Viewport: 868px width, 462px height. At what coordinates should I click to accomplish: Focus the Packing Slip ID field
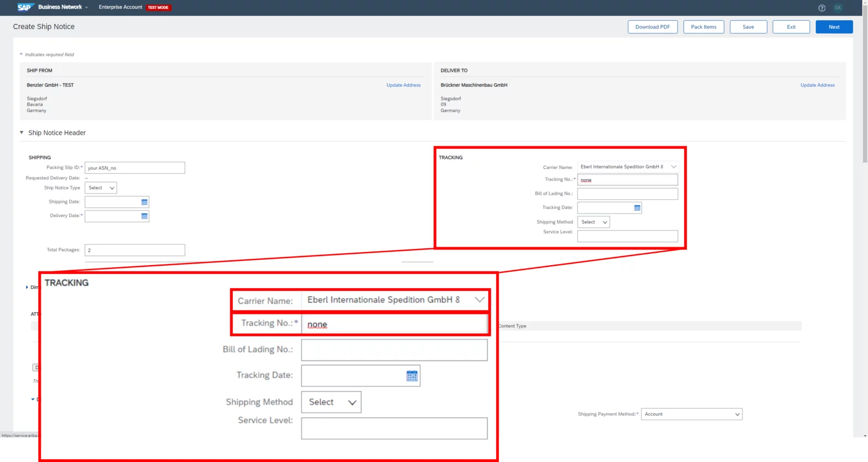pos(135,168)
